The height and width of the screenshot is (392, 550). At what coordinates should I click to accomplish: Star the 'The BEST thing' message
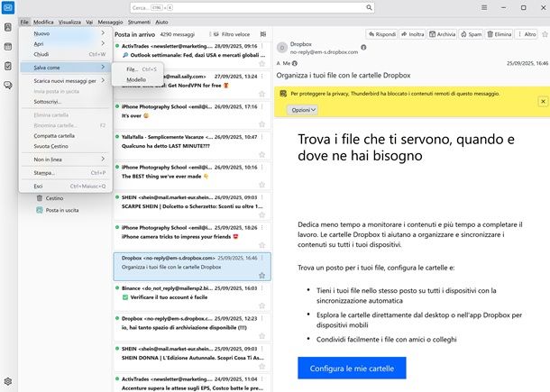261,185
